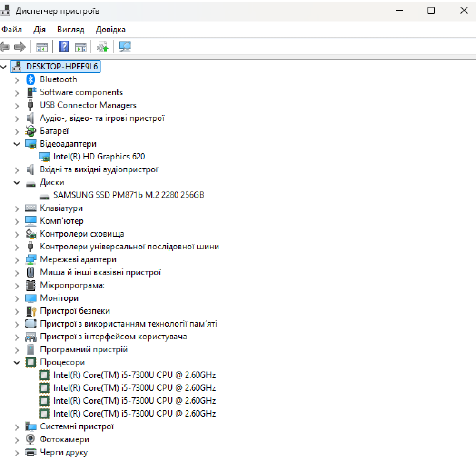Expand the Клавіатури category

tap(17, 208)
